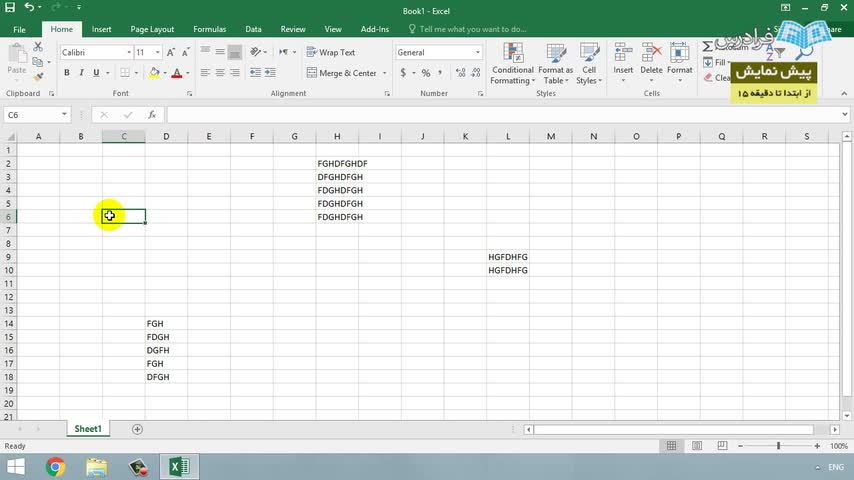
Task: Click the Copy icon
Action: pos(38,62)
